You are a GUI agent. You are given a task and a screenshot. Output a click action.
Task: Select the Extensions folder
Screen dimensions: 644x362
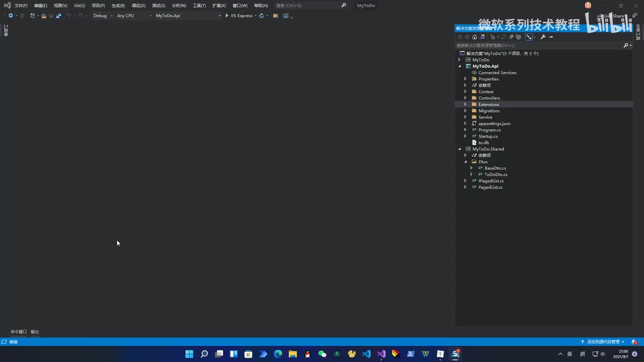(489, 105)
